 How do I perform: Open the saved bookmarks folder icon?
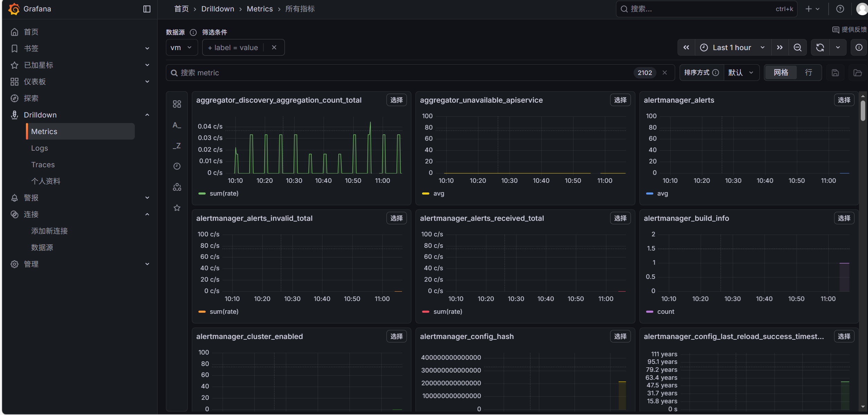pyautogui.click(x=857, y=73)
